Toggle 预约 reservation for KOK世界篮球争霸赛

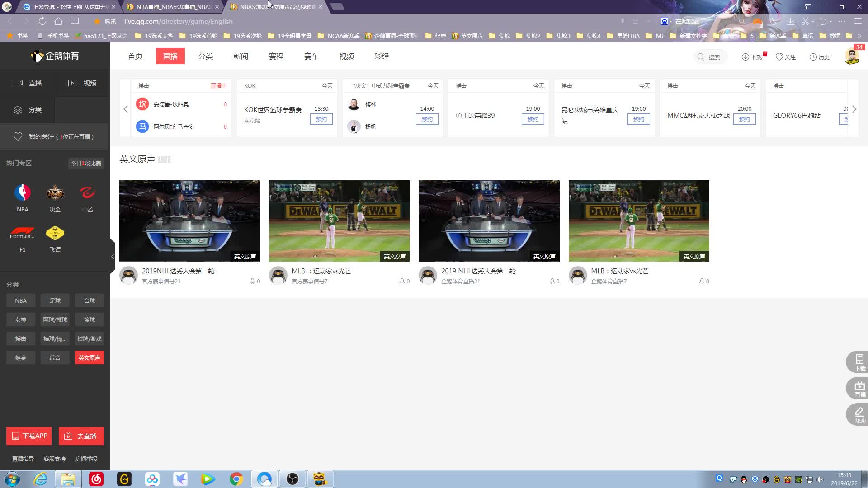point(321,119)
